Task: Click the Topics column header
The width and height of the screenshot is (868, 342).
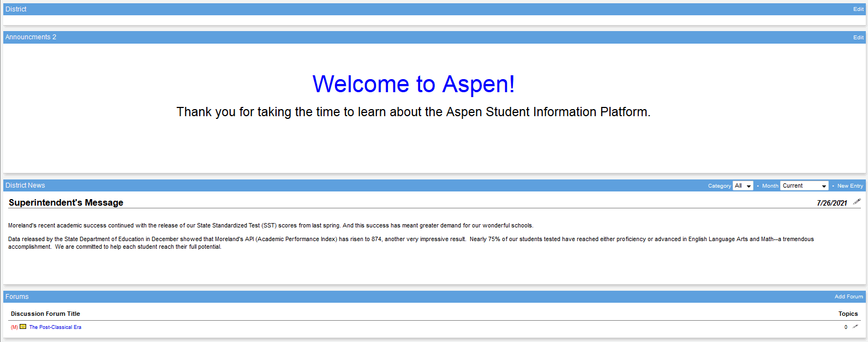Action: tap(848, 314)
